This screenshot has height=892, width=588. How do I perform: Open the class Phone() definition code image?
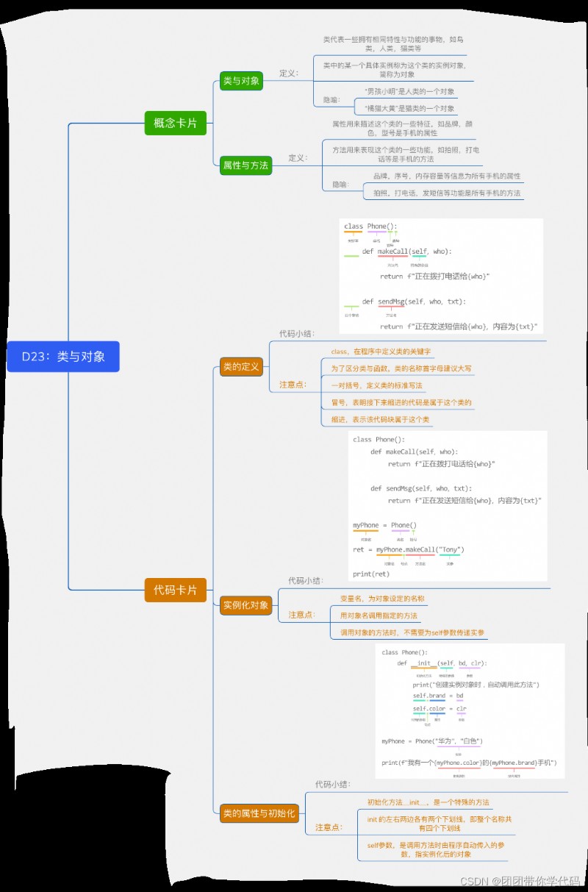[x=441, y=276]
